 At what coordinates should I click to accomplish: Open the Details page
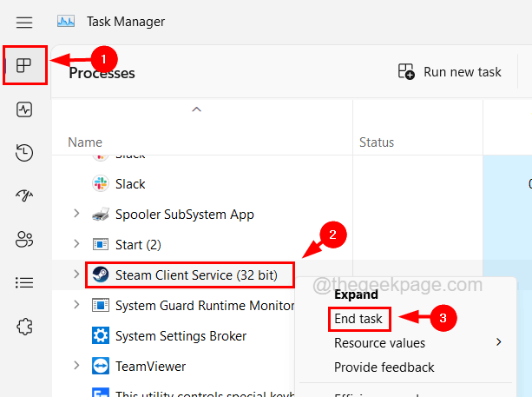tap(24, 283)
